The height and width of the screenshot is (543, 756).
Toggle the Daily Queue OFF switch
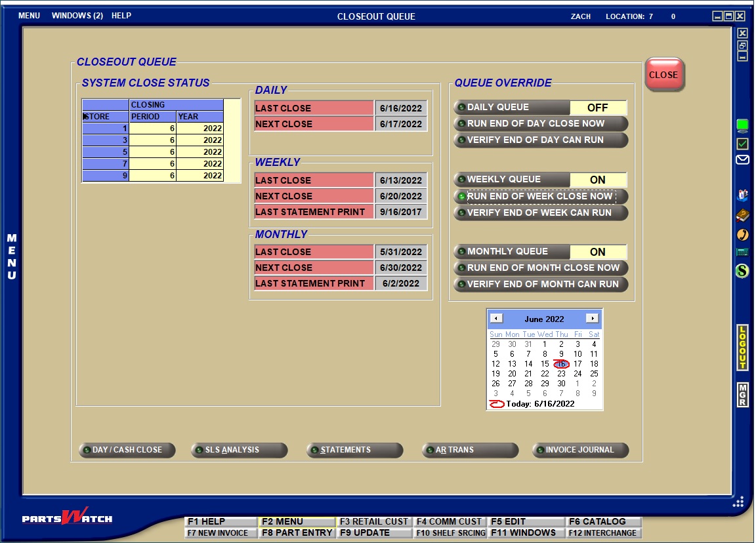(x=597, y=108)
